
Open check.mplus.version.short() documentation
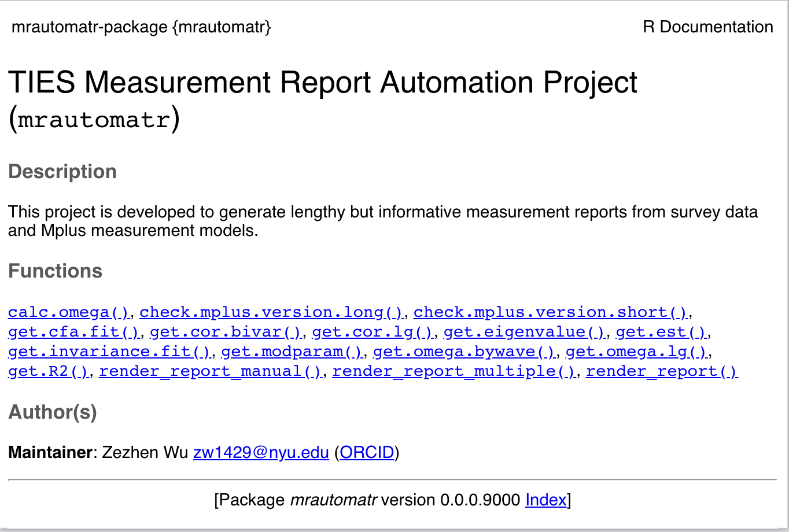[x=551, y=312]
